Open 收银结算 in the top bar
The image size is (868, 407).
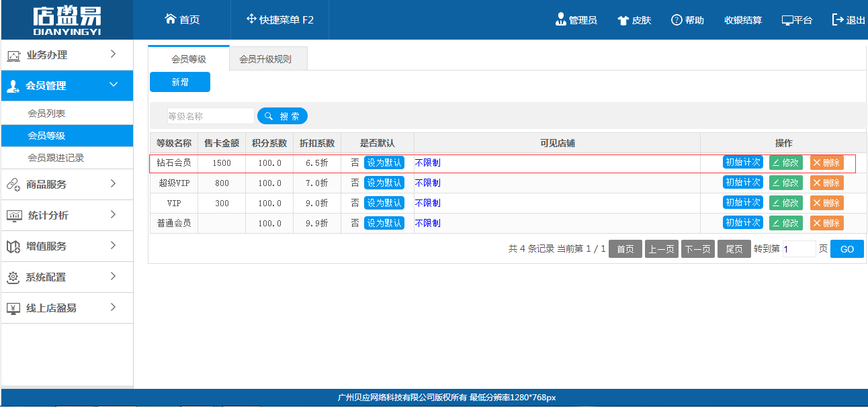click(x=743, y=20)
